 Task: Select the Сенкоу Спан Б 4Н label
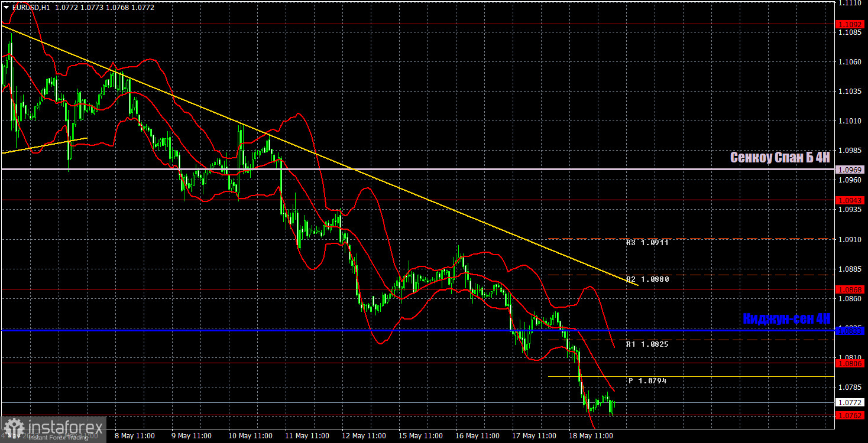(780, 157)
